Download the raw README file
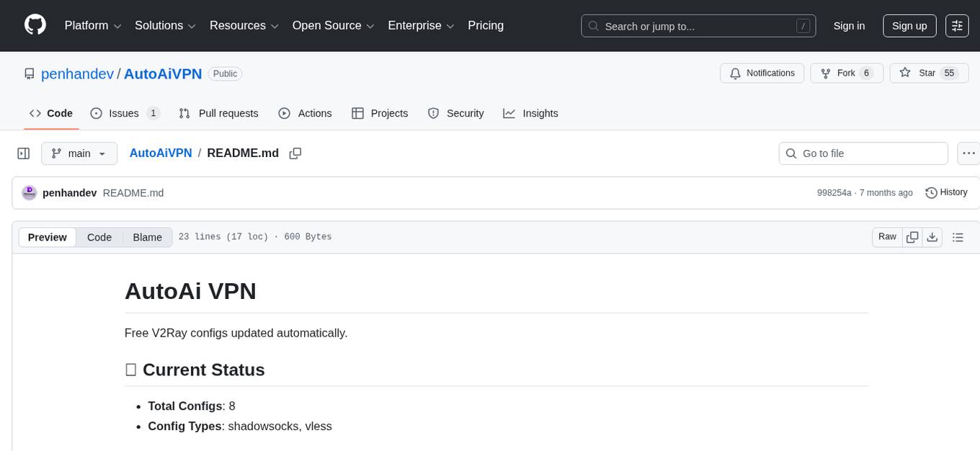 932,237
